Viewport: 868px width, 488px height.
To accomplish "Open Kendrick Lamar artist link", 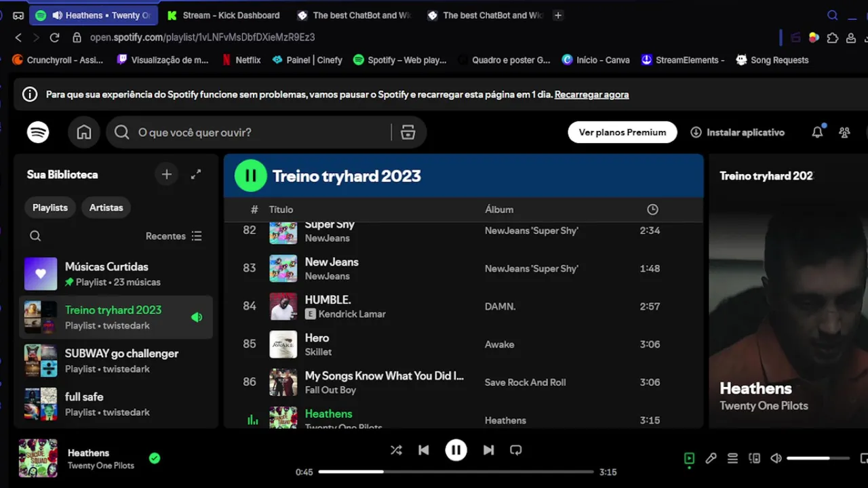I will 352,314.
